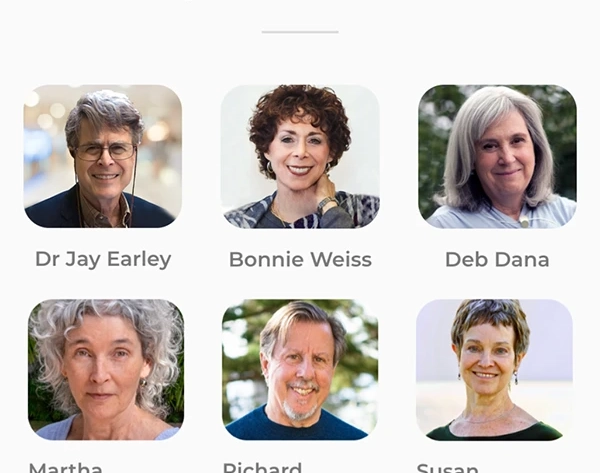Viewport: 600px width, 473px height.
Task: Select the woman with straight gray shoulder-length hair
Action: tap(497, 156)
